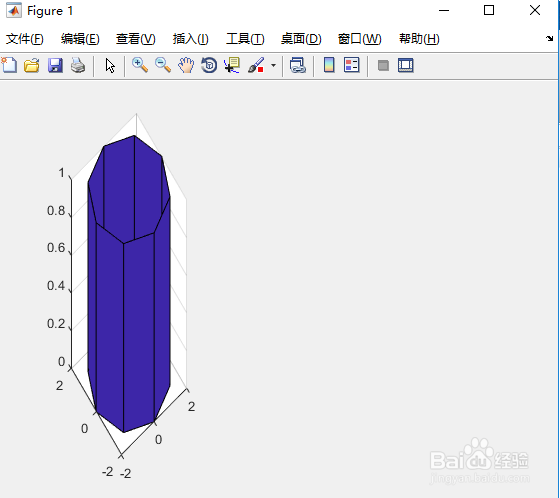The width and height of the screenshot is (560, 498).
Task: Open file with the folder icon
Action: pyautogui.click(x=32, y=66)
